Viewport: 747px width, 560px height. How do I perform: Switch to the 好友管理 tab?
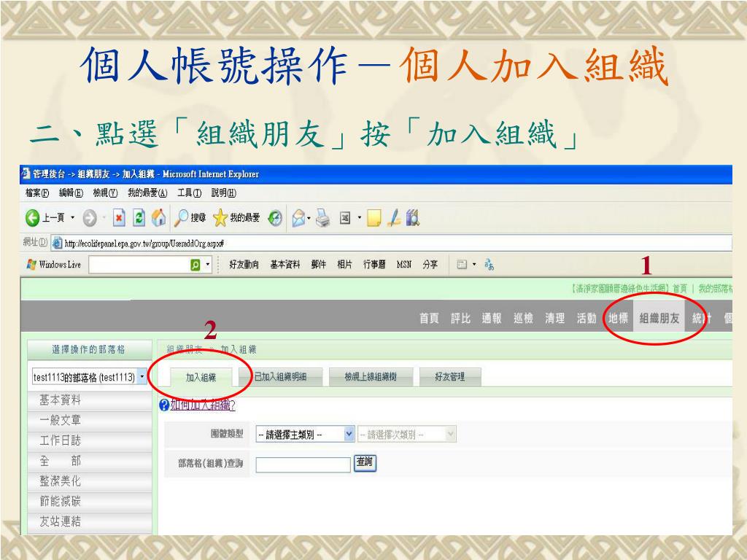click(x=449, y=377)
